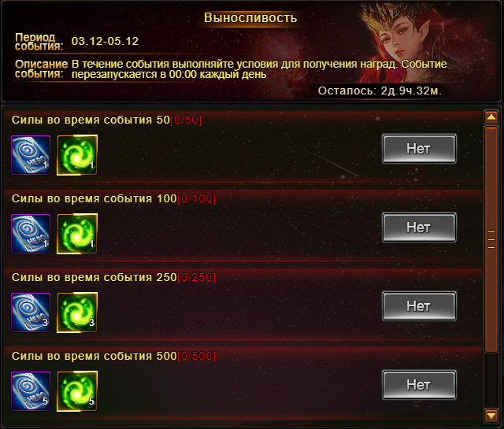Click the Нет button for the 100 stamina reward

(419, 227)
